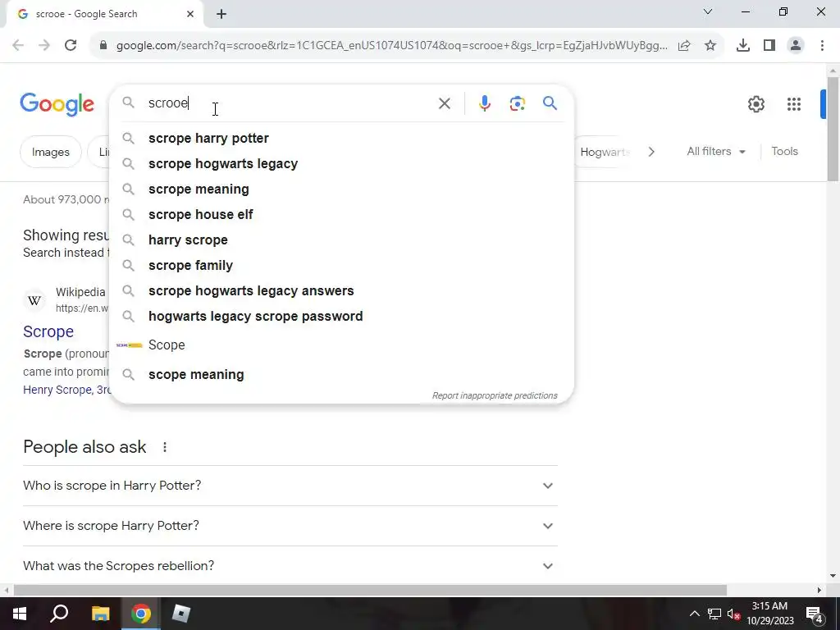Viewport: 840px width, 630px height.
Task: Open the Google apps grid icon
Action: click(x=794, y=104)
